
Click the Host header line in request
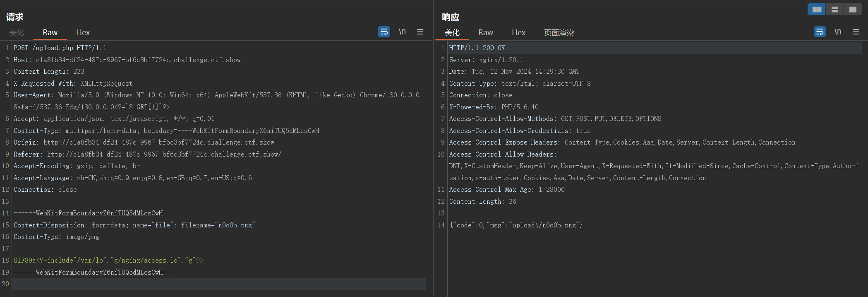pyautogui.click(x=127, y=60)
